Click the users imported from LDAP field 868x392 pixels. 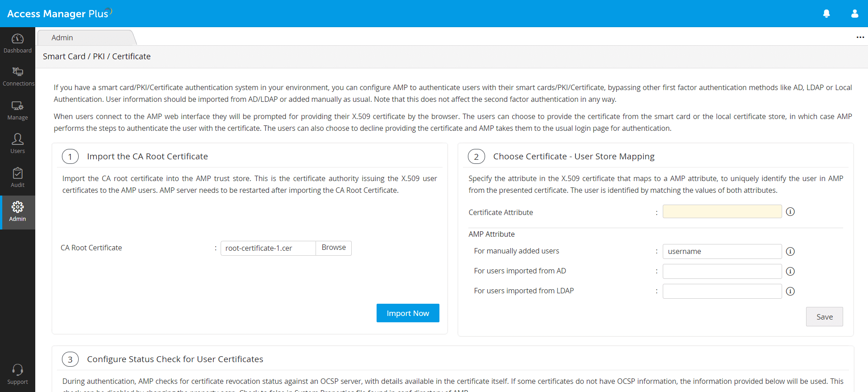coord(722,291)
